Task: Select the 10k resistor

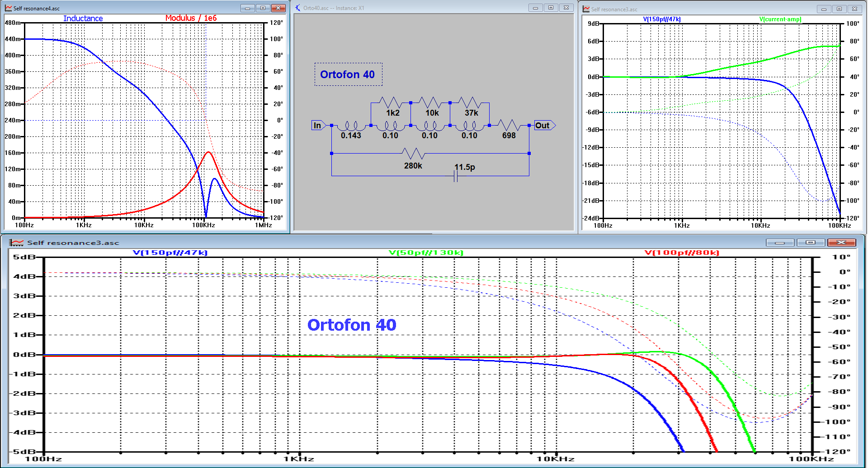Action: pyautogui.click(x=430, y=103)
